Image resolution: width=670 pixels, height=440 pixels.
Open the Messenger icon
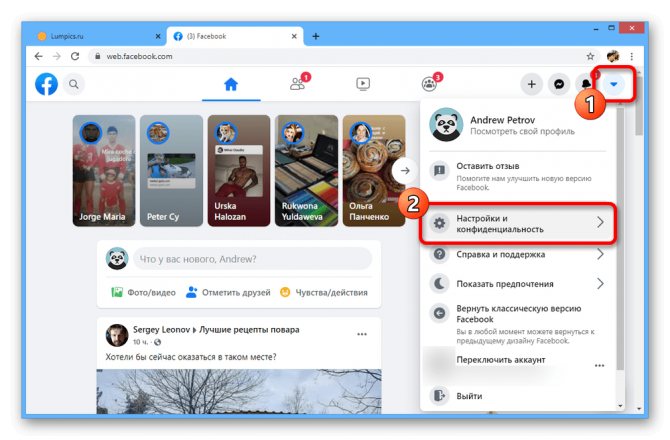tap(559, 84)
